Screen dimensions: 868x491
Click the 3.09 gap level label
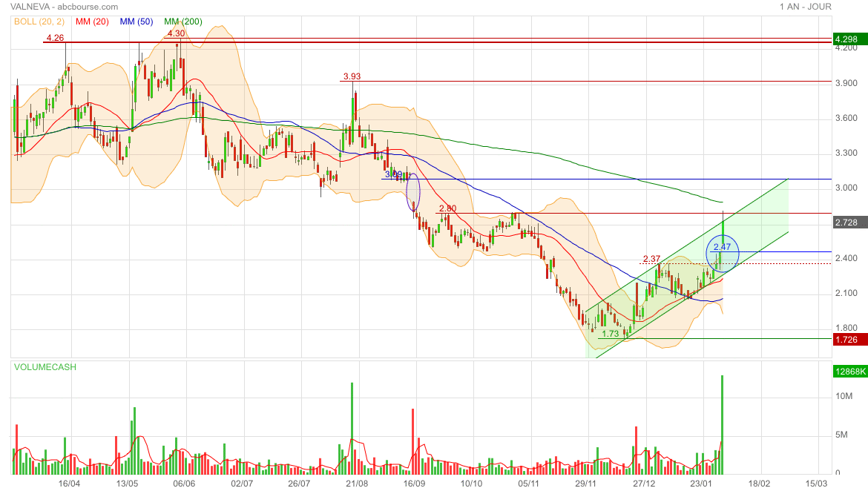click(394, 174)
